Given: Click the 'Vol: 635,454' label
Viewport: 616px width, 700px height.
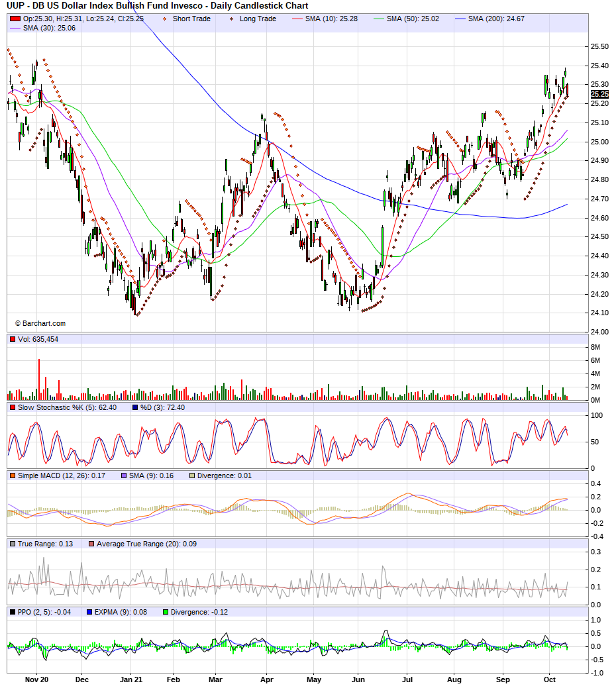Looking at the screenshot, I should click(x=38, y=339).
